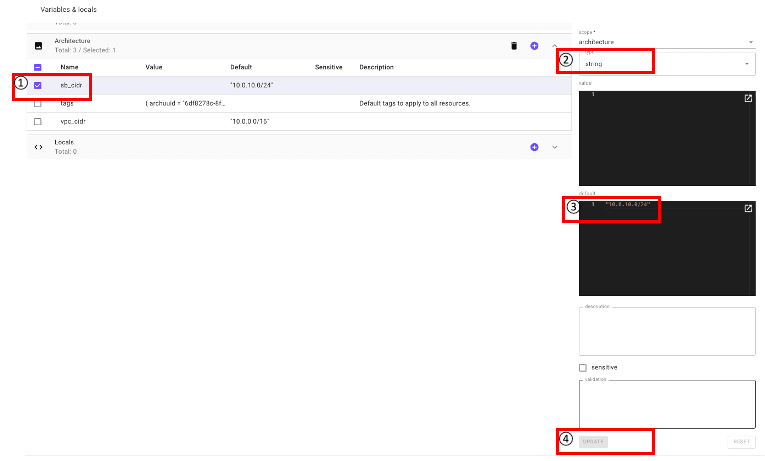Click 'Default tags to apply to all resources' text

(x=415, y=103)
